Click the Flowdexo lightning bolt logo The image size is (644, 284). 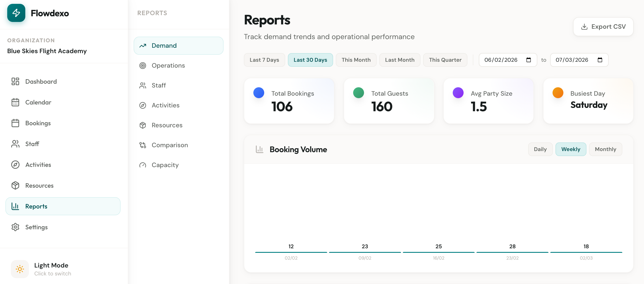point(16,13)
